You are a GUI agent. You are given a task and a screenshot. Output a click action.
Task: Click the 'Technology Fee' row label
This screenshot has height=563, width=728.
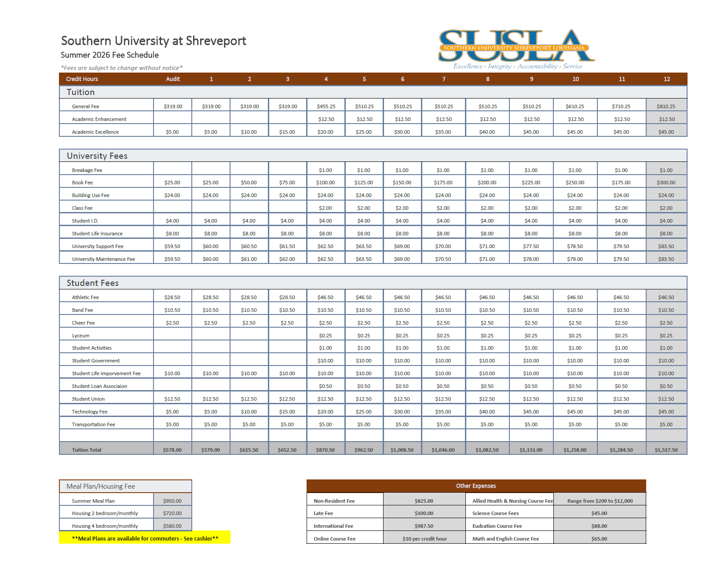(x=89, y=412)
